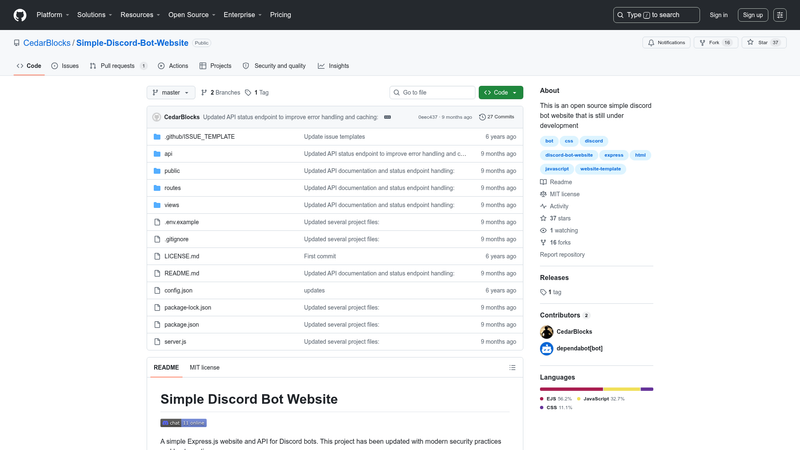View the 1 Tag link
The height and width of the screenshot is (450, 800).
point(257,92)
